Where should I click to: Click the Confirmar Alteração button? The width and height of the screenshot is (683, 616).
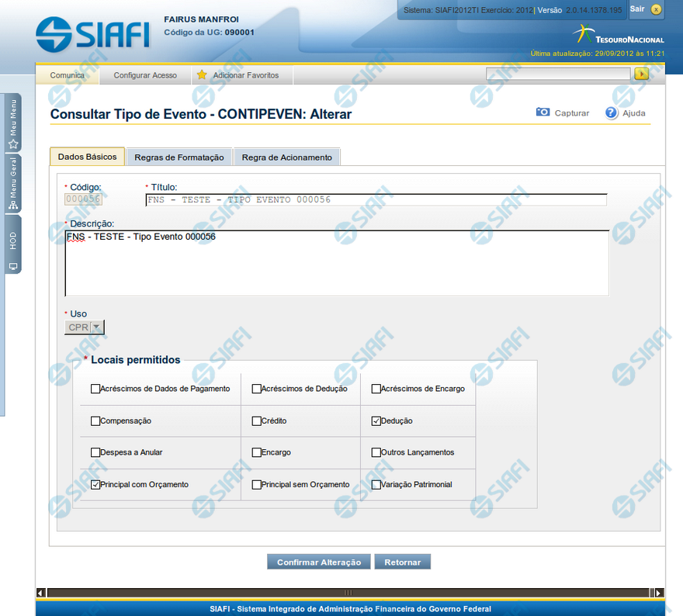point(319,562)
